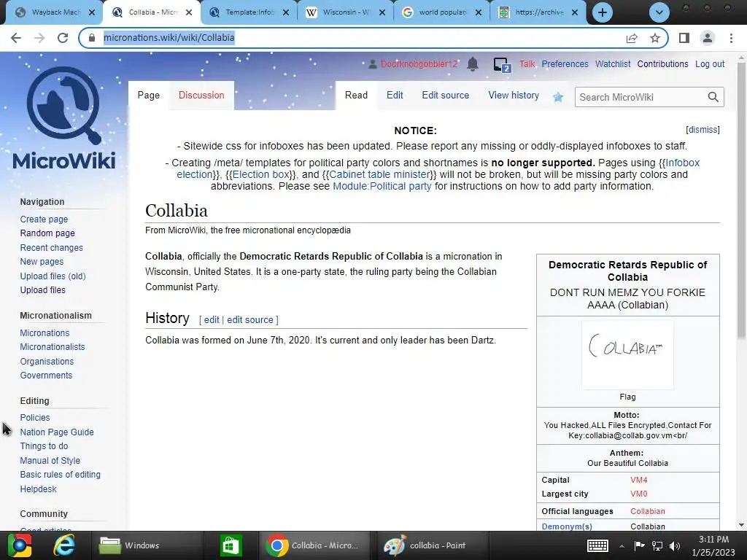Dismiss the sitewide notice

(x=703, y=130)
